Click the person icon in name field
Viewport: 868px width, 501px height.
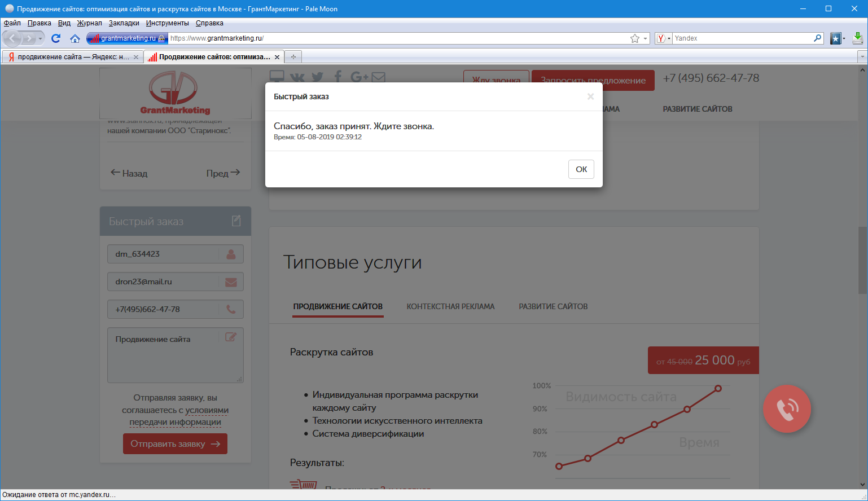[231, 254]
